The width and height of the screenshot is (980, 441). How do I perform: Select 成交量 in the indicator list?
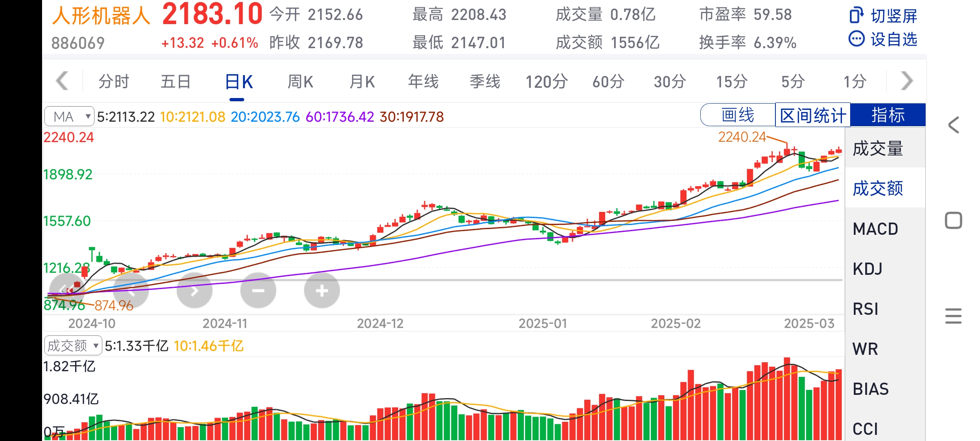point(878,149)
